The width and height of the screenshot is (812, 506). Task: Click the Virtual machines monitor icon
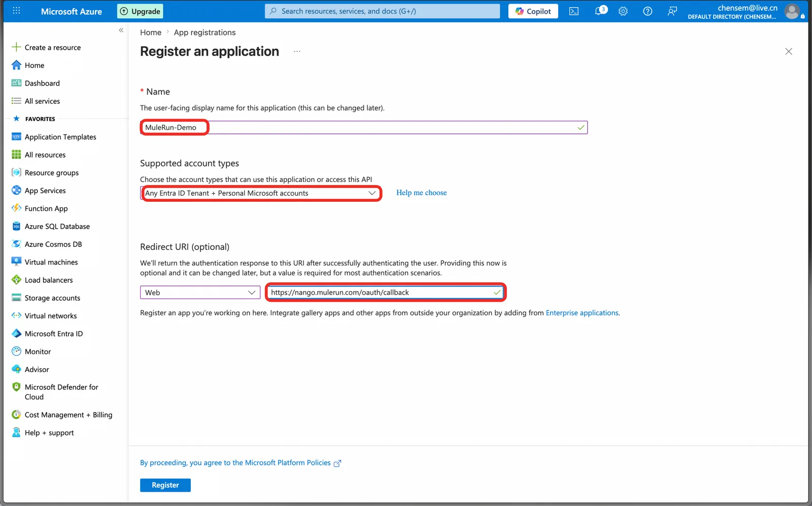[16, 262]
